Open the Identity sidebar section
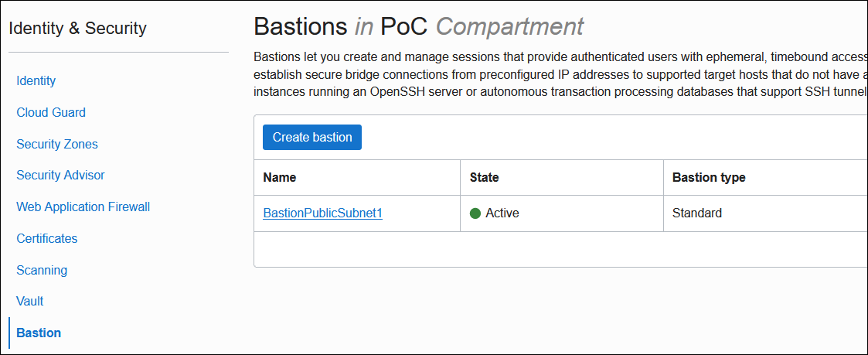 [36, 81]
